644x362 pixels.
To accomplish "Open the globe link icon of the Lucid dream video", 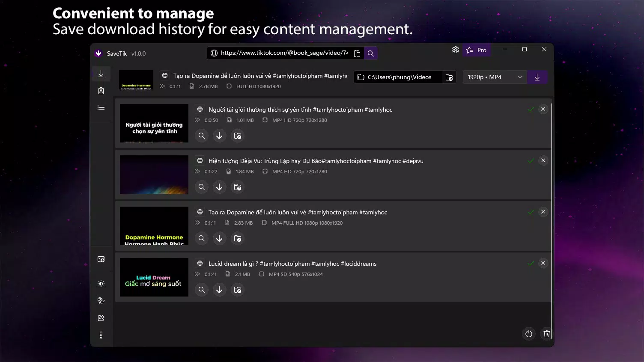I will click(200, 263).
